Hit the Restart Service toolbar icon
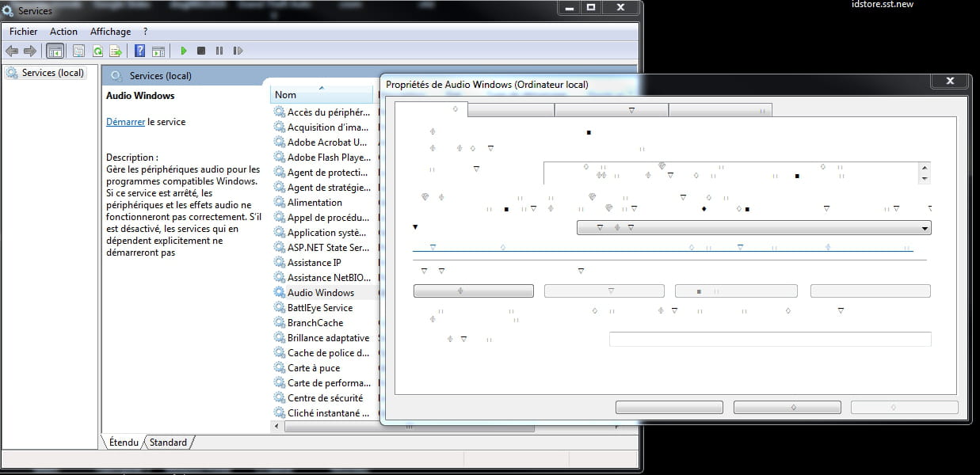The height and width of the screenshot is (475, 980). (238, 51)
